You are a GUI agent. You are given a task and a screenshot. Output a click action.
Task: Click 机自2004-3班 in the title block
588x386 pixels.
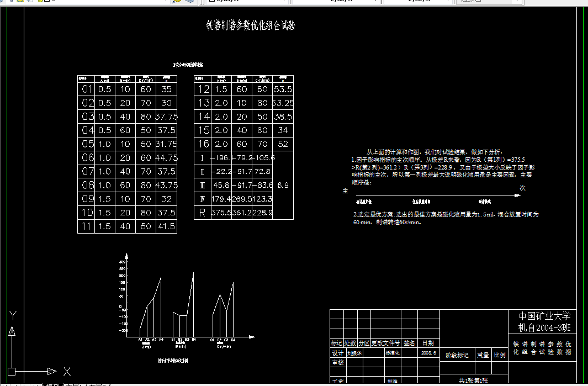pos(544,328)
